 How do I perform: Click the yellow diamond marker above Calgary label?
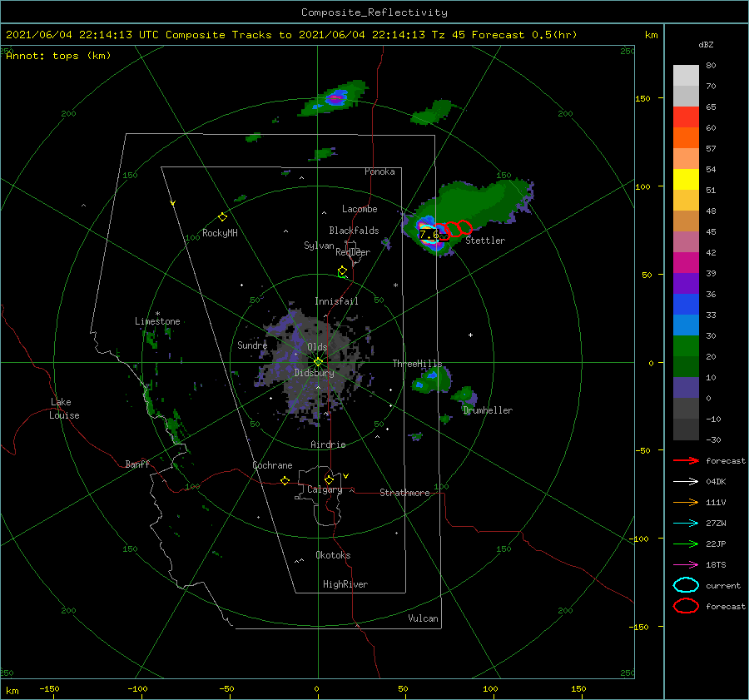[x=329, y=479]
